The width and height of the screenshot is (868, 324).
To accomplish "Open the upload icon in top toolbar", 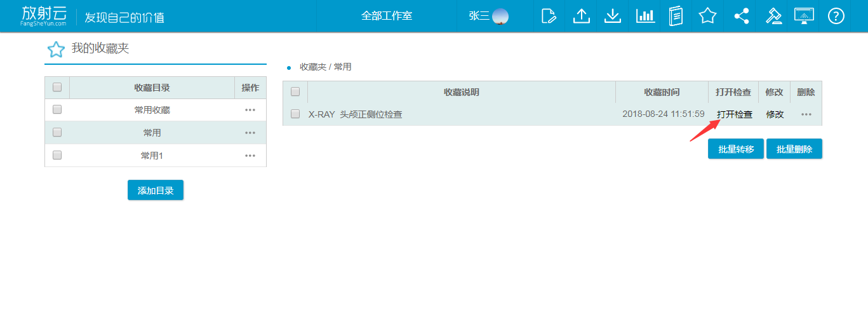I will [x=581, y=16].
